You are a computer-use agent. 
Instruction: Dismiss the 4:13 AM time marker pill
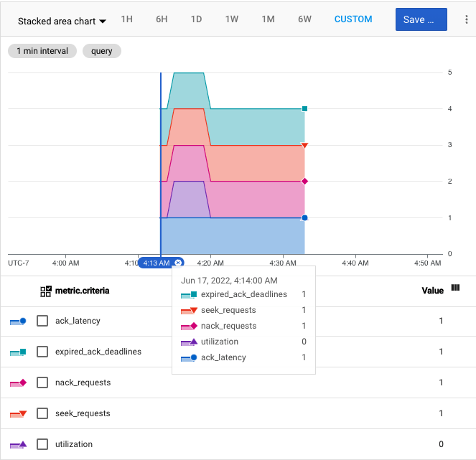tap(178, 263)
